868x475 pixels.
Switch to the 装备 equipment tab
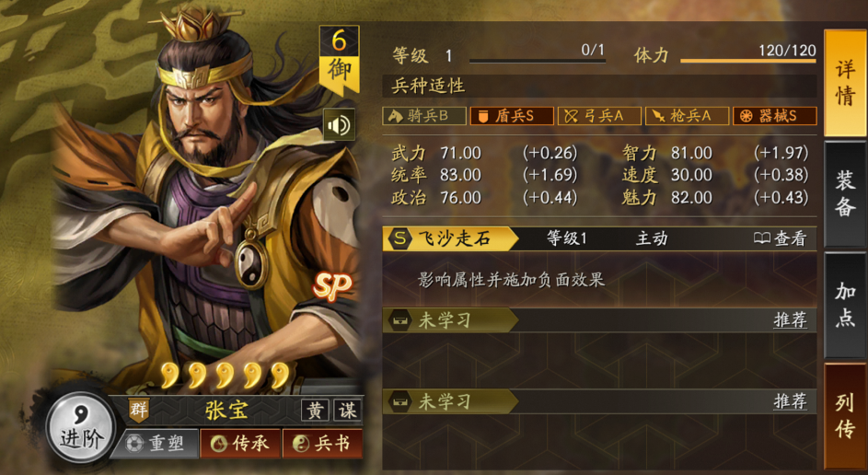point(845,193)
